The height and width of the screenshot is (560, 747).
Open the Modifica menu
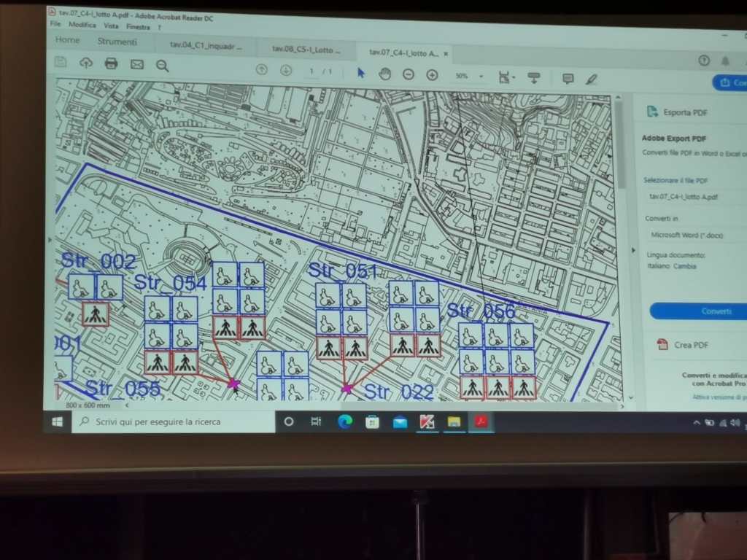click(82, 25)
